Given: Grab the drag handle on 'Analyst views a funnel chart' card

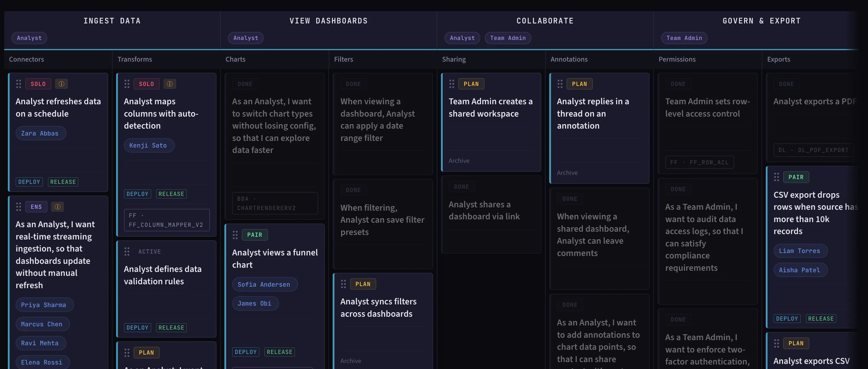Looking at the screenshot, I should click(x=235, y=235).
